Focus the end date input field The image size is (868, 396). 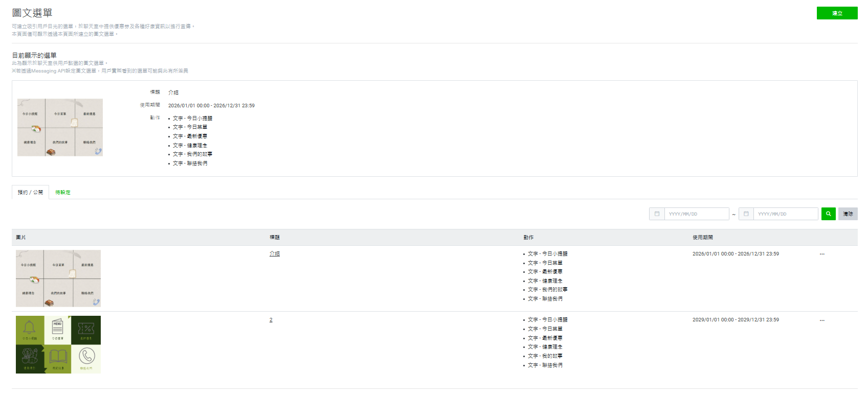click(x=786, y=214)
